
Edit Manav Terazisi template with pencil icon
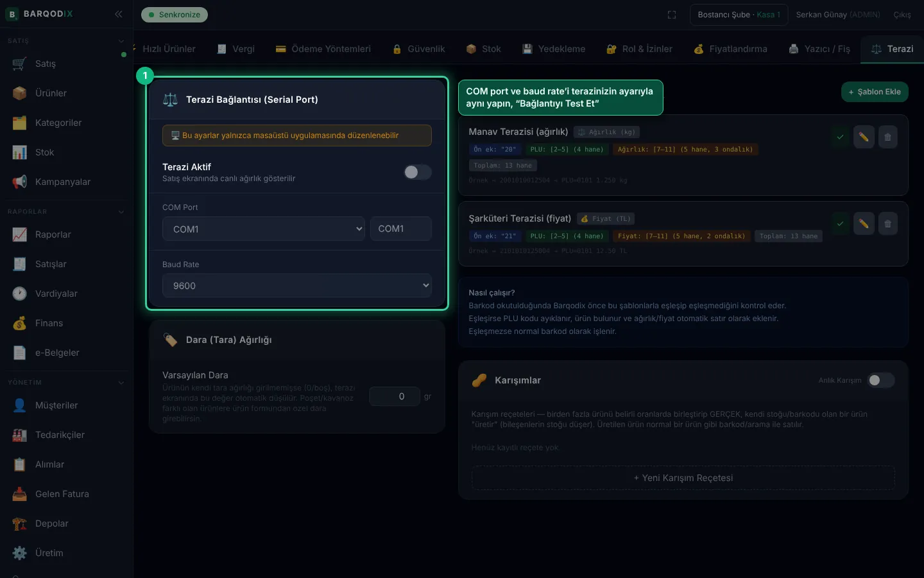pyautogui.click(x=864, y=137)
